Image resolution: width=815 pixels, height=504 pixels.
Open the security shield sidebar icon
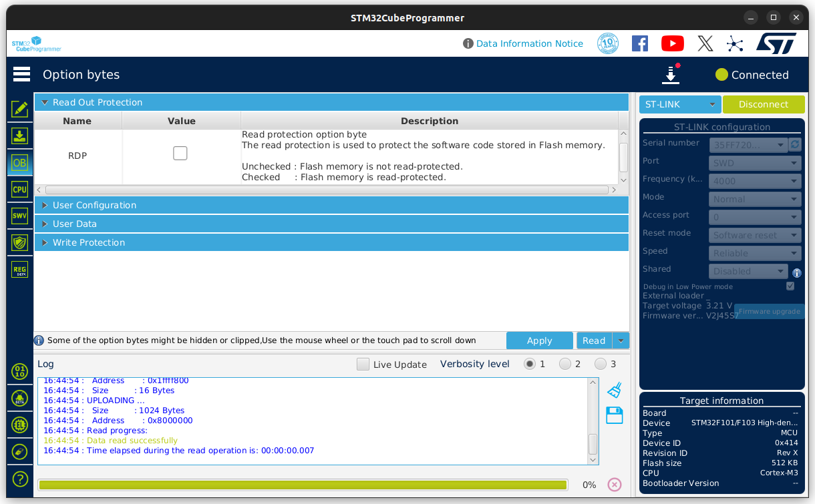click(x=20, y=242)
